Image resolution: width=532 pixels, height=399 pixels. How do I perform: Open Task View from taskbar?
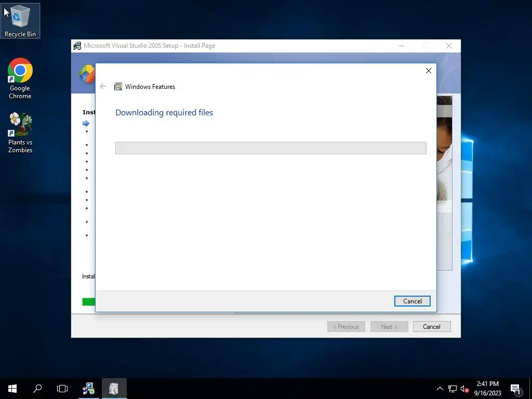coord(62,389)
